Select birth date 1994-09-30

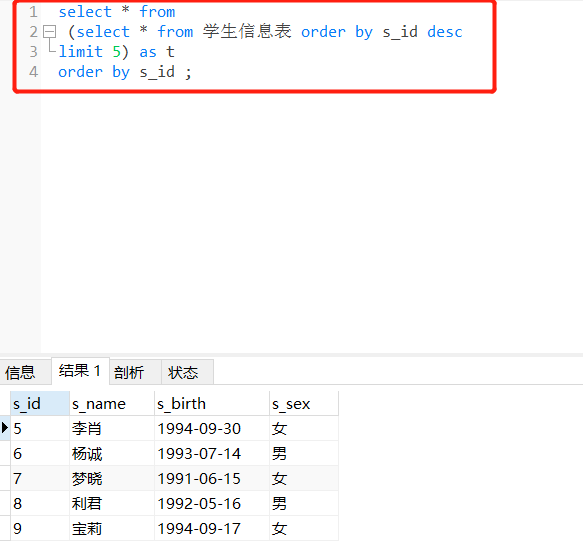(212, 428)
